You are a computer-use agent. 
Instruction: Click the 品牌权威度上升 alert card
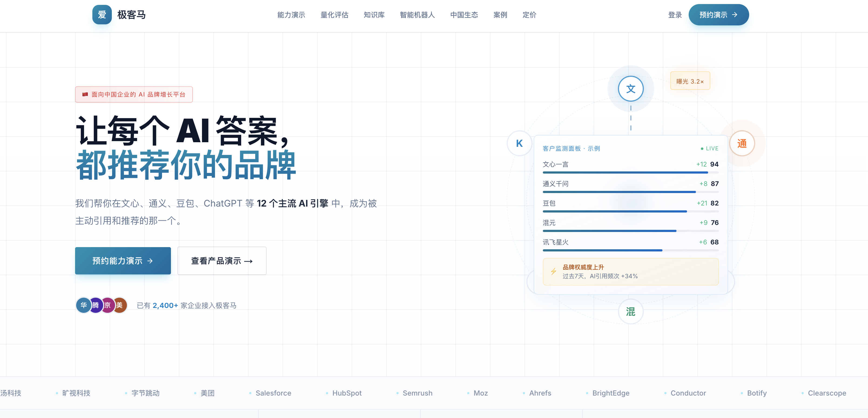point(630,271)
